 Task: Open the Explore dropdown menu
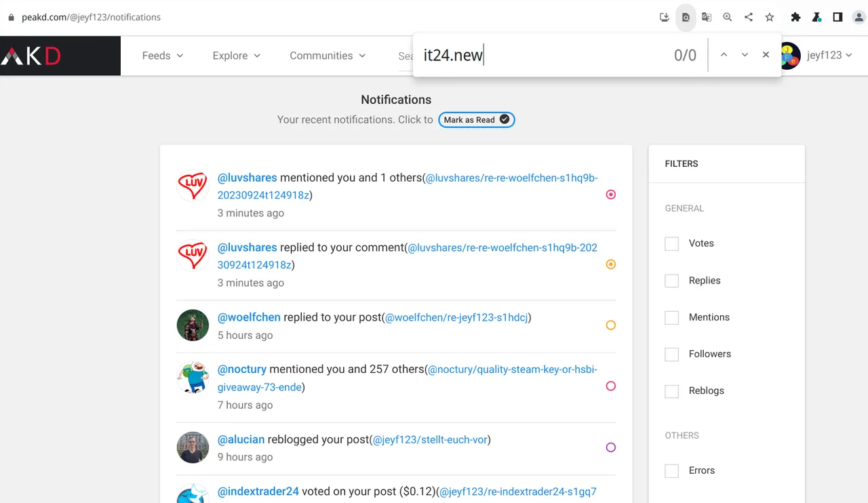237,56
